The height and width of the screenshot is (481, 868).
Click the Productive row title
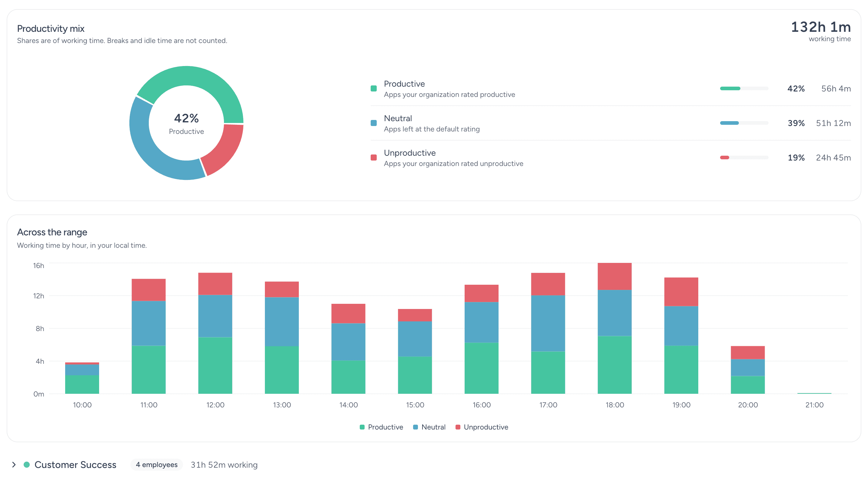pos(404,84)
